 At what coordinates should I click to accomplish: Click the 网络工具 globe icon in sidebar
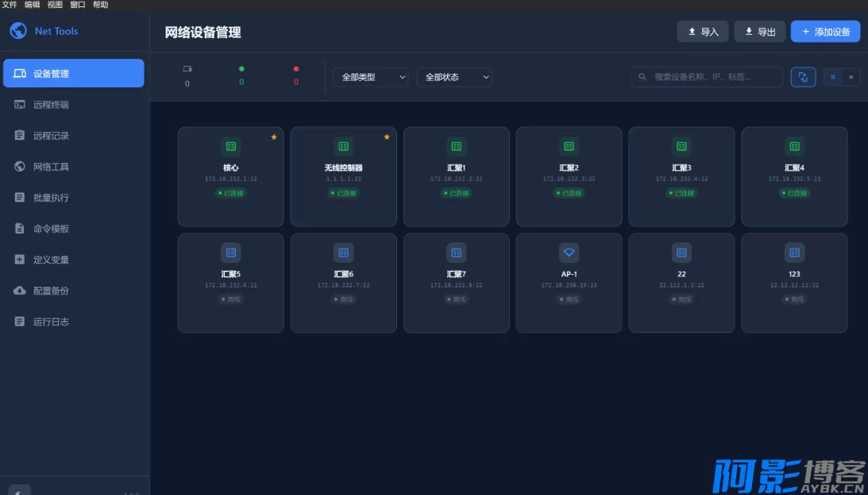(x=20, y=167)
